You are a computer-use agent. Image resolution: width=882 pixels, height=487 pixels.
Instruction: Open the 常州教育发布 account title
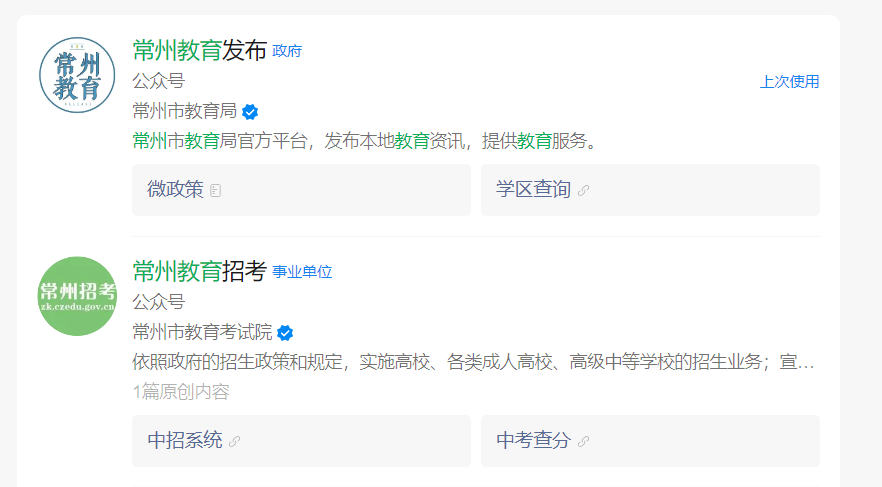click(x=199, y=51)
